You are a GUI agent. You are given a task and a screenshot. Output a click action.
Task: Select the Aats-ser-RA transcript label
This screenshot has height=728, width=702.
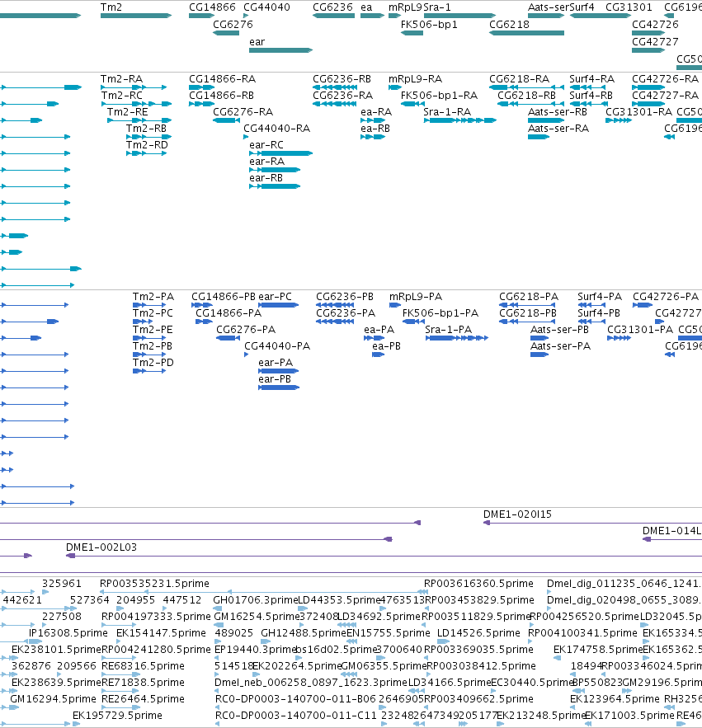click(558, 129)
